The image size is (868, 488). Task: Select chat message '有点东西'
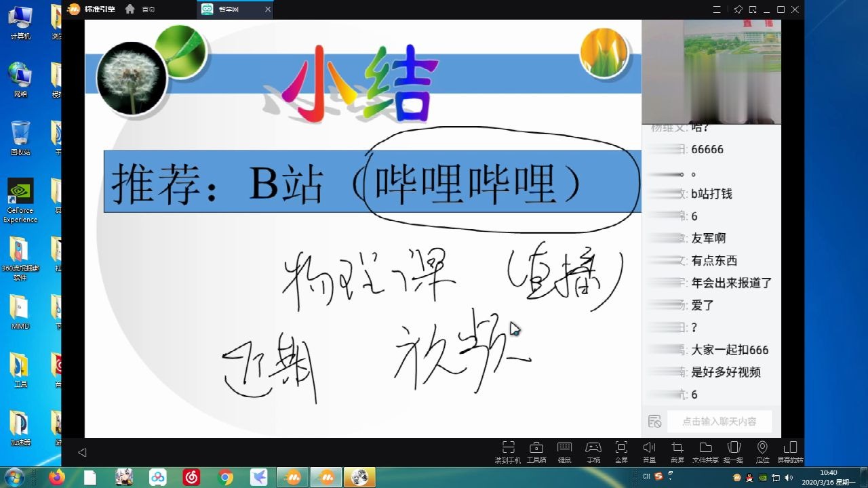(x=714, y=261)
